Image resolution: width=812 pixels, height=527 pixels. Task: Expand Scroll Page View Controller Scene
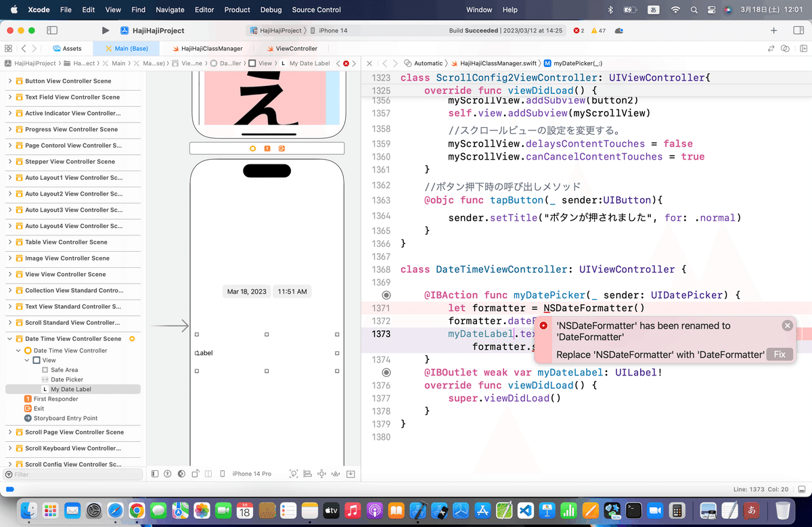10,432
